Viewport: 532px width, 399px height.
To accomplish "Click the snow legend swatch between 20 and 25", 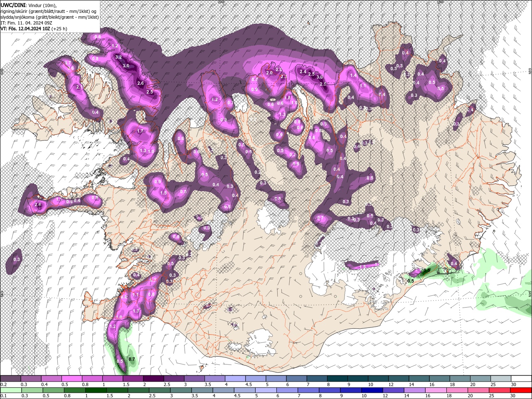I will coord(480,379).
